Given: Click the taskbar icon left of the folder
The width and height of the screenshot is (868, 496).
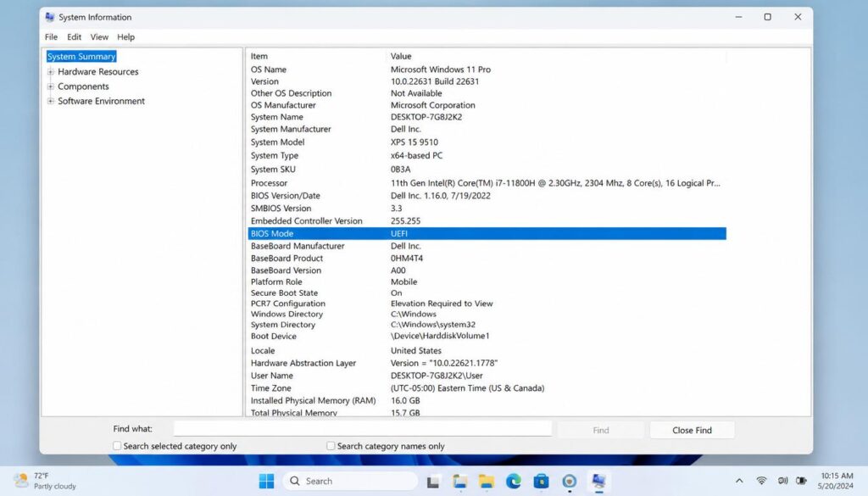Looking at the screenshot, I should (459, 481).
